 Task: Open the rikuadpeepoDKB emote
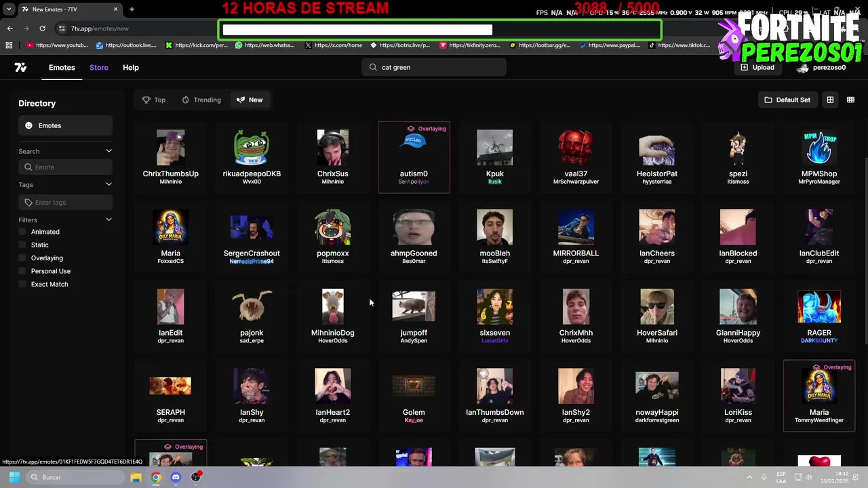pyautogui.click(x=252, y=157)
